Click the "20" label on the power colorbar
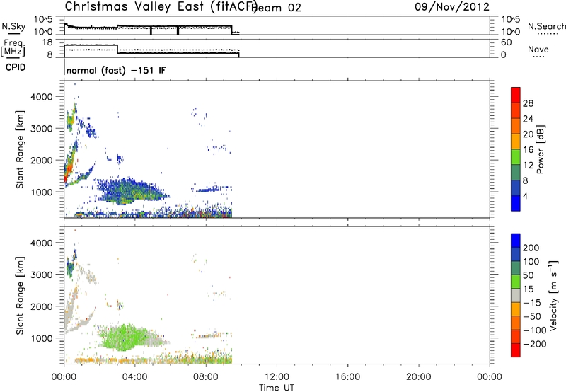566x392 pixels. (528, 134)
